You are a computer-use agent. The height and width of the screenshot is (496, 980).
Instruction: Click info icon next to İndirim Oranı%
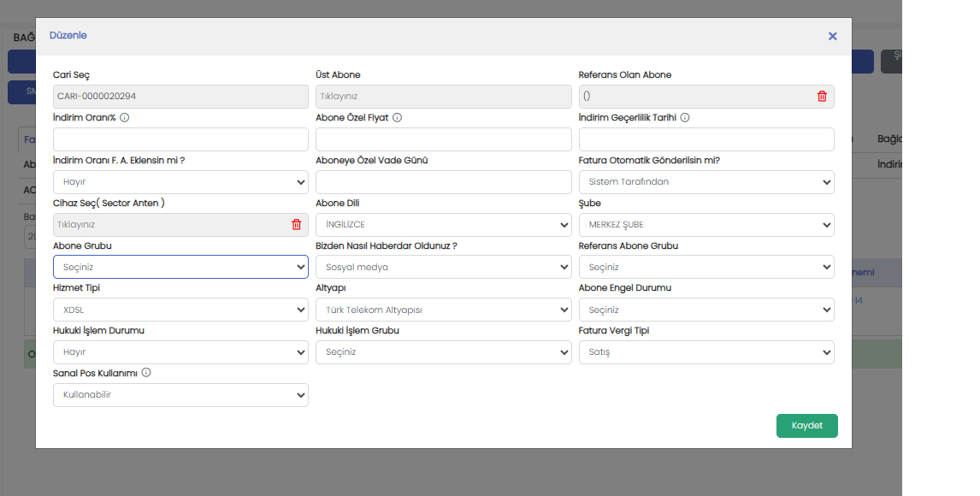tap(125, 118)
